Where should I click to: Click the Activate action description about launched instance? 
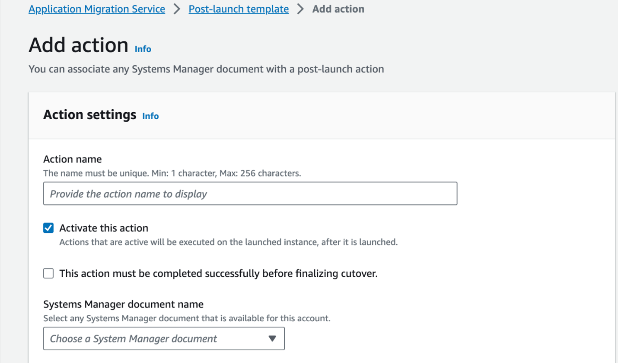pos(228,242)
